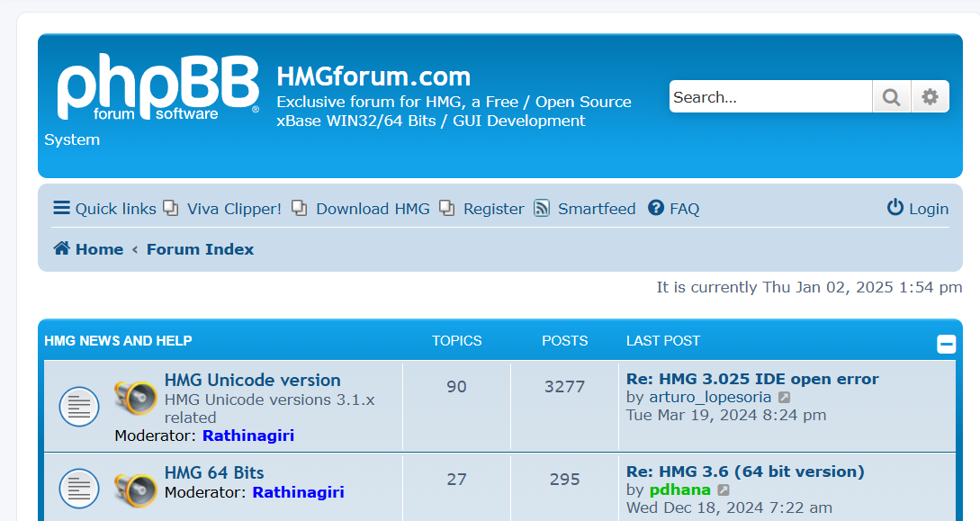The image size is (980, 521).
Task: Go to the Register page
Action: [494, 209]
